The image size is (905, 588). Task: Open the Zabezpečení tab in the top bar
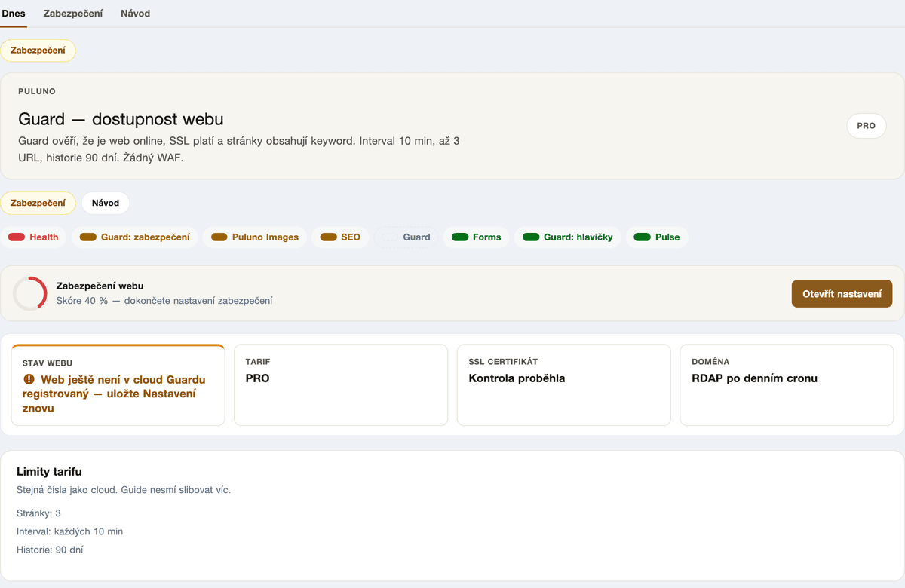[x=73, y=14]
